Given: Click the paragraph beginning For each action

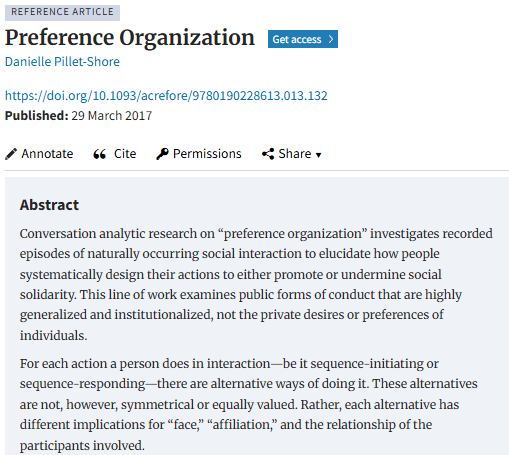Looking at the screenshot, I should [x=248, y=404].
